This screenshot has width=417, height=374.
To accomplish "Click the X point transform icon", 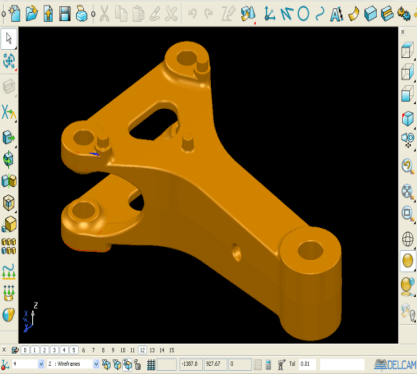I will pos(9,112).
